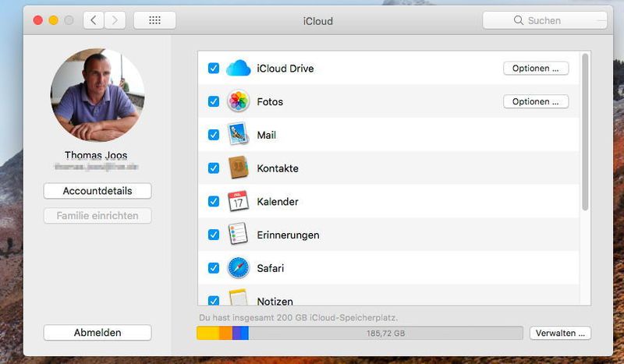This screenshot has height=364, width=624.
Task: Click the Notizen notepad icon
Action: (x=239, y=298)
